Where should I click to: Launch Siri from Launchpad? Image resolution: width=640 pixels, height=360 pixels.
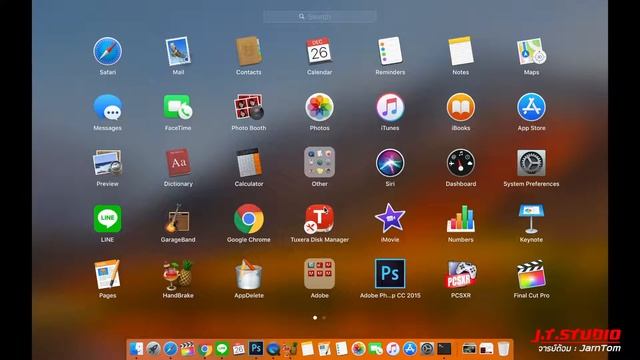390,163
